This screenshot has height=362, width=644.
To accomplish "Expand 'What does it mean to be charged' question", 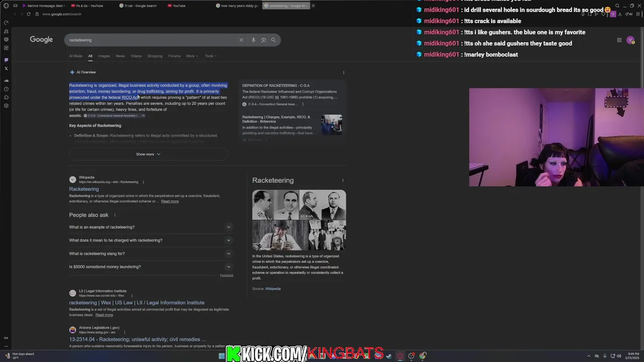I will point(150,240).
